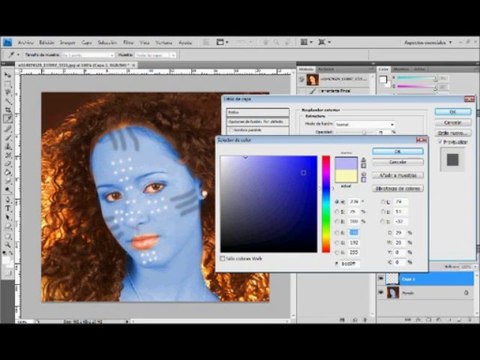This screenshot has height=360, width=480.
Task: Switch to the Muestras panel tab
Action: tap(401, 69)
